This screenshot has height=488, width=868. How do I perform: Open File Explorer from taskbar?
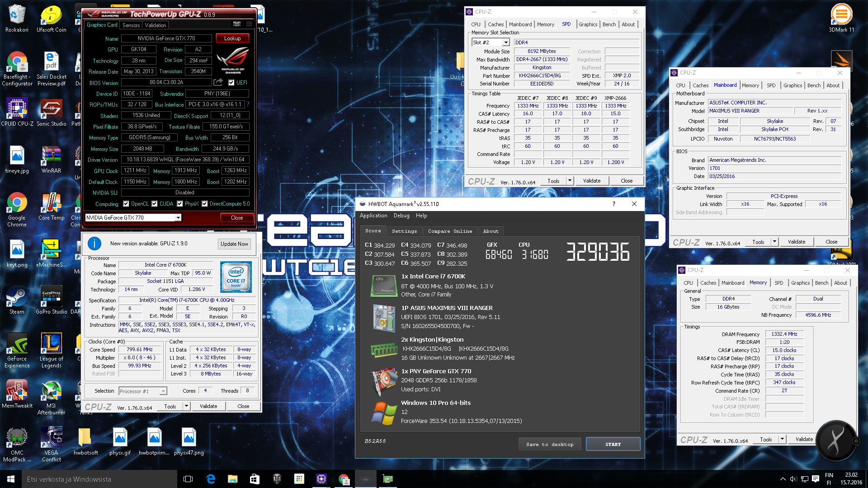point(232,479)
